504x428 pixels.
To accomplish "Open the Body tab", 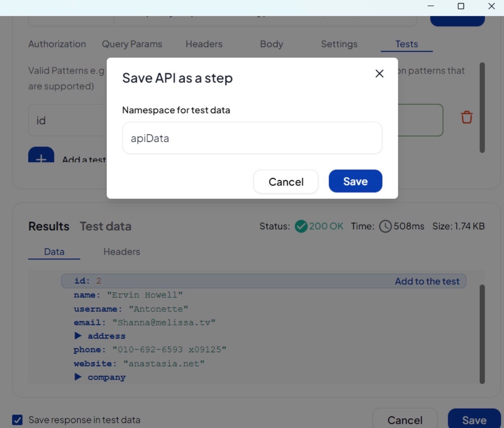I will click(x=271, y=44).
